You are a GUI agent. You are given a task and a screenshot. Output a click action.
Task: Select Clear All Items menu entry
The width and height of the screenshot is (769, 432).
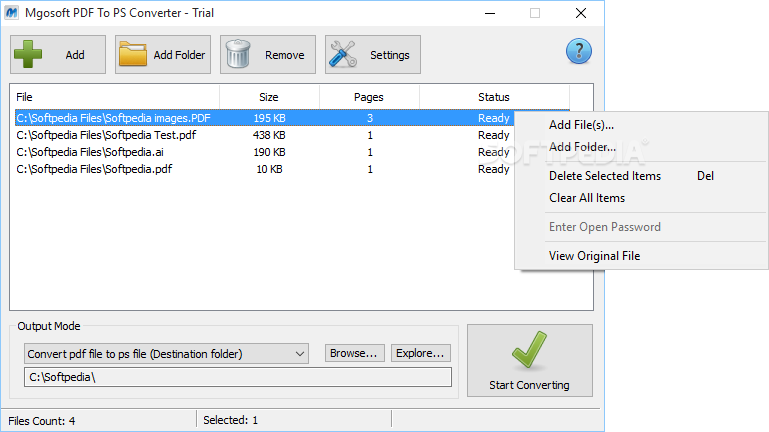(641, 198)
